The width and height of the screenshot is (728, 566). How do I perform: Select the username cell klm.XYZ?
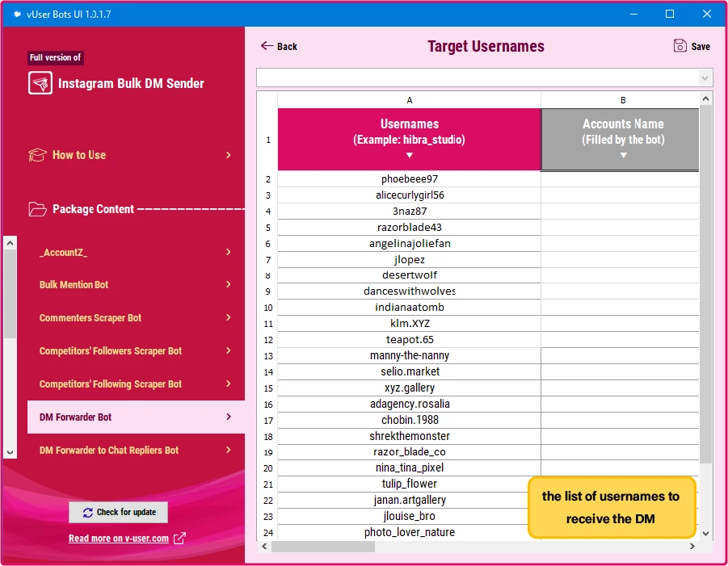click(x=409, y=323)
